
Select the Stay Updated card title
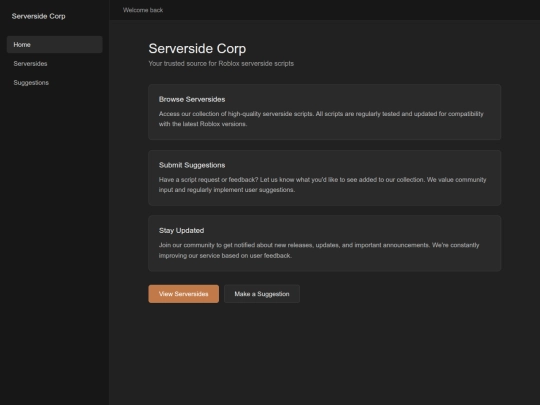[181, 230]
